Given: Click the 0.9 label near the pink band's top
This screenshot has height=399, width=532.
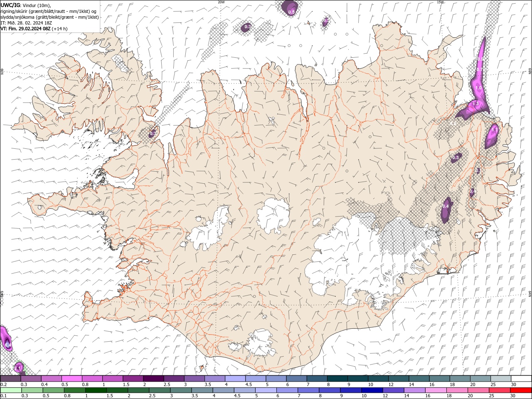Looking at the screenshot, I should click(480, 59).
